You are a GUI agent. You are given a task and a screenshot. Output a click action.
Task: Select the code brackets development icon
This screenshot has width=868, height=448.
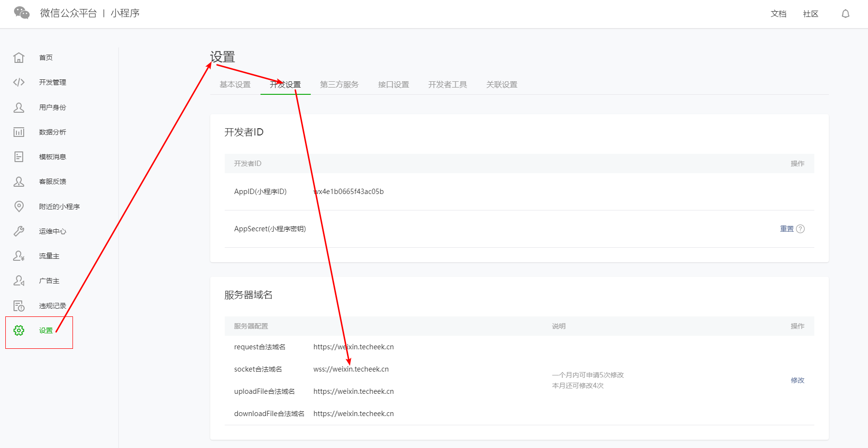pyautogui.click(x=19, y=82)
